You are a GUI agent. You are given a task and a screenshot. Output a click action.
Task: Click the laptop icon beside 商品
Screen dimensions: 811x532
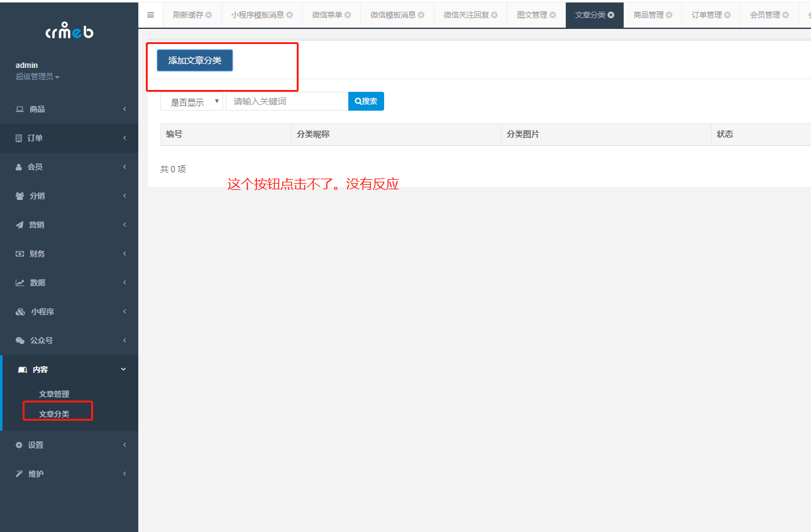tap(19, 109)
